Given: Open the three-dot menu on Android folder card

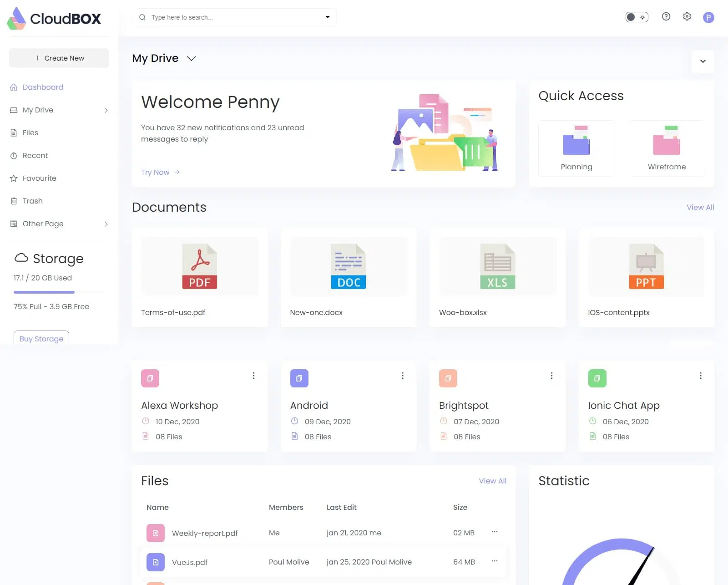Looking at the screenshot, I should coord(402,375).
